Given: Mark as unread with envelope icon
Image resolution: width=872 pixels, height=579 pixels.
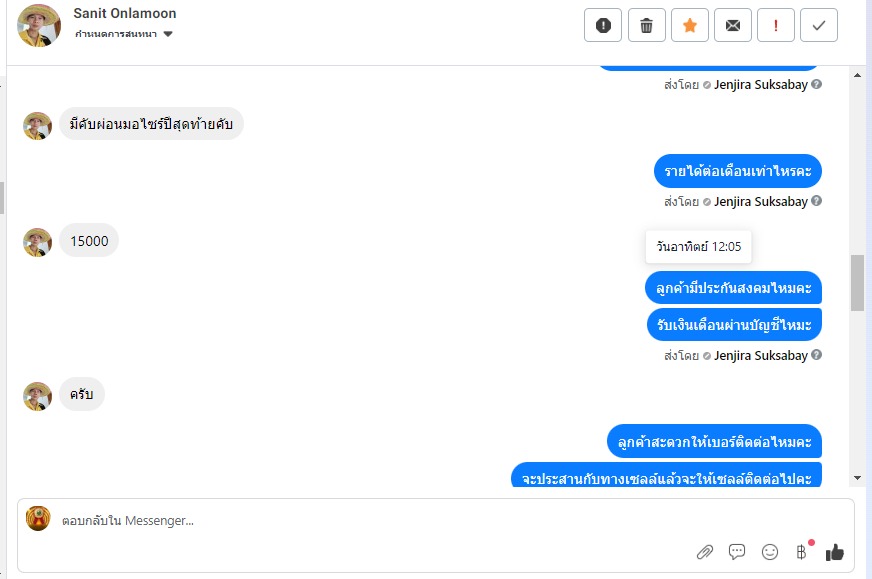Looking at the screenshot, I should coord(733,26).
